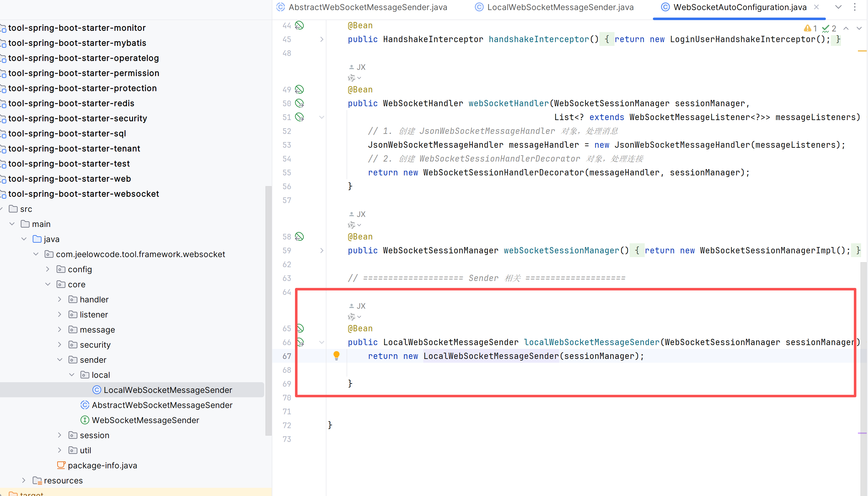The height and width of the screenshot is (496, 868).
Task: Expand the config package folder
Action: pos(48,269)
